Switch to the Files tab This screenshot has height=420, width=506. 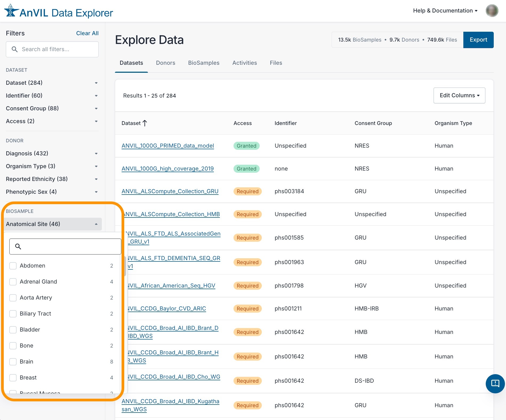click(x=276, y=63)
